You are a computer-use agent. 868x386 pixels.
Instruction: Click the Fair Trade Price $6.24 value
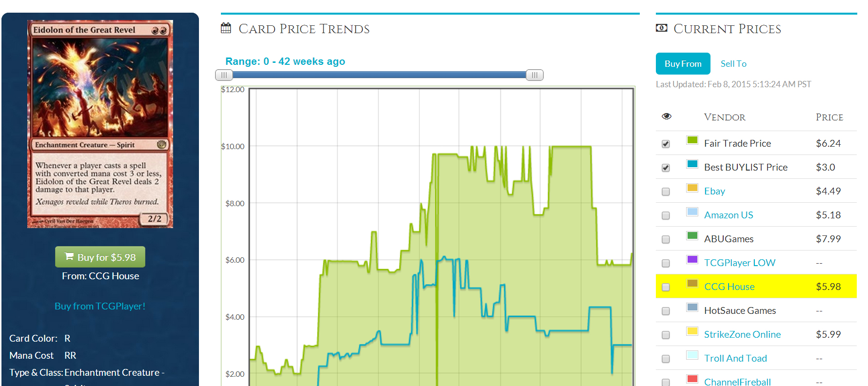828,143
